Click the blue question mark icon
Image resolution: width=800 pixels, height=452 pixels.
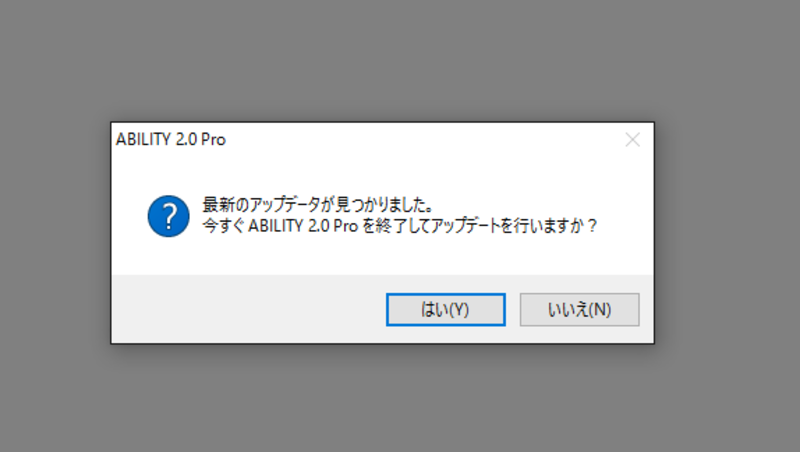click(x=168, y=216)
